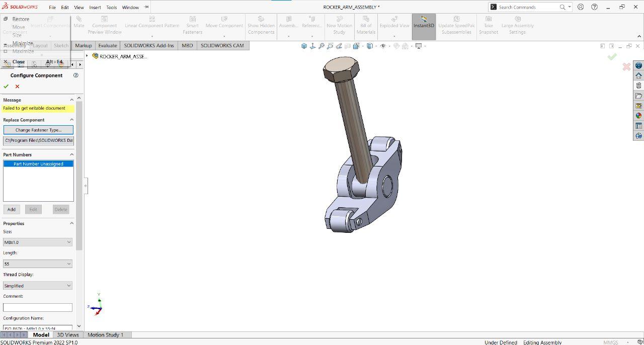644x345 pixels.
Task: Choose Close in the system menu
Action: pyautogui.click(x=19, y=62)
